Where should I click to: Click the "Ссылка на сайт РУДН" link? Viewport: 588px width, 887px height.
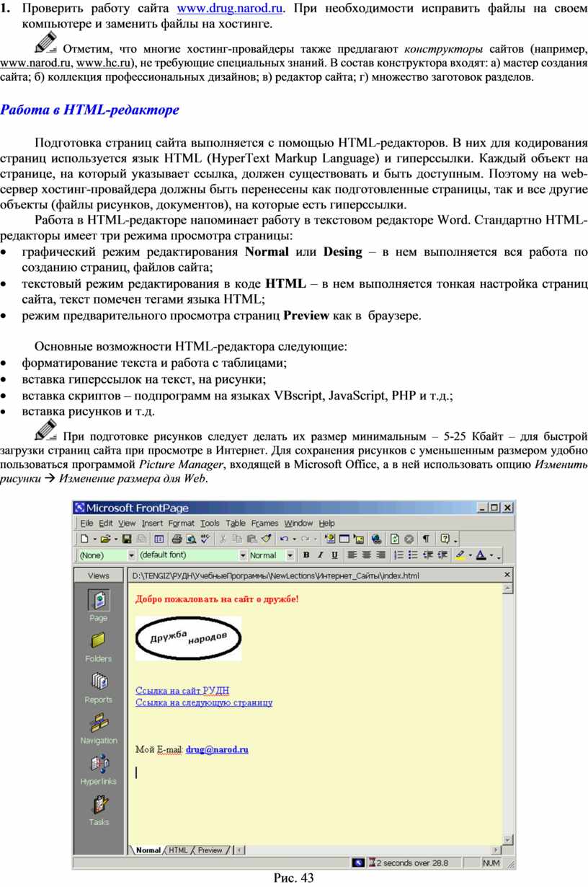(182, 690)
